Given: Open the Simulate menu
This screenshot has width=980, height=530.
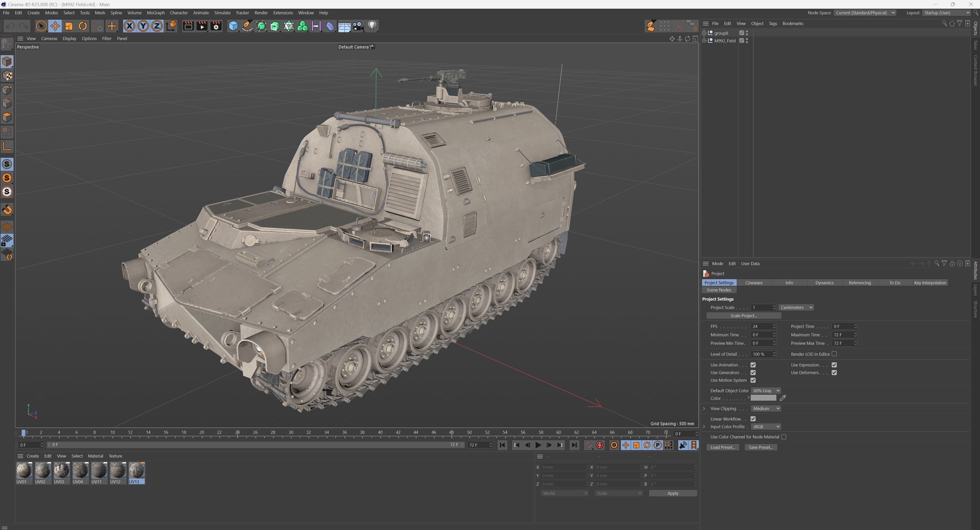Looking at the screenshot, I should 222,13.
